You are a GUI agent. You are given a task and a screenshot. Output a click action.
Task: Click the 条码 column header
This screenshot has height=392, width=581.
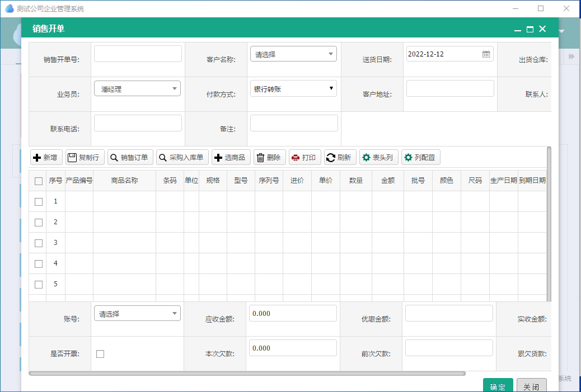(x=170, y=181)
